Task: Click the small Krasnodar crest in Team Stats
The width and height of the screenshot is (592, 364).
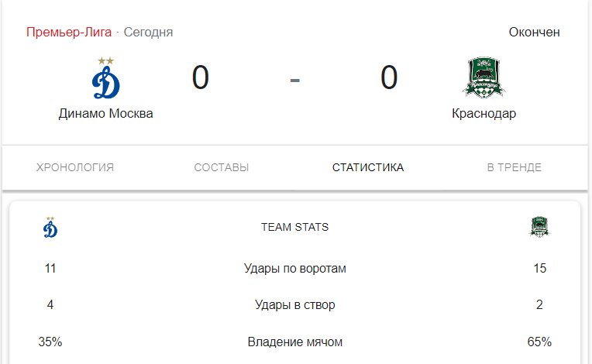Action: [539, 227]
